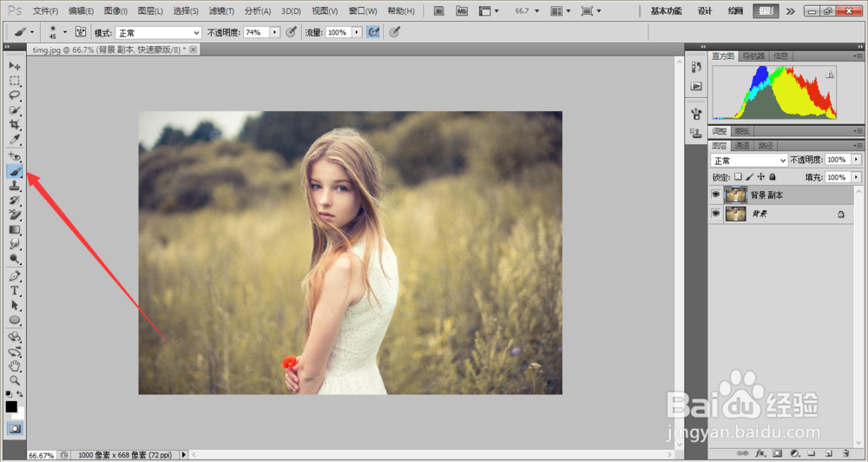Select the Hand tool
This screenshot has height=462, width=868.
(x=15, y=366)
